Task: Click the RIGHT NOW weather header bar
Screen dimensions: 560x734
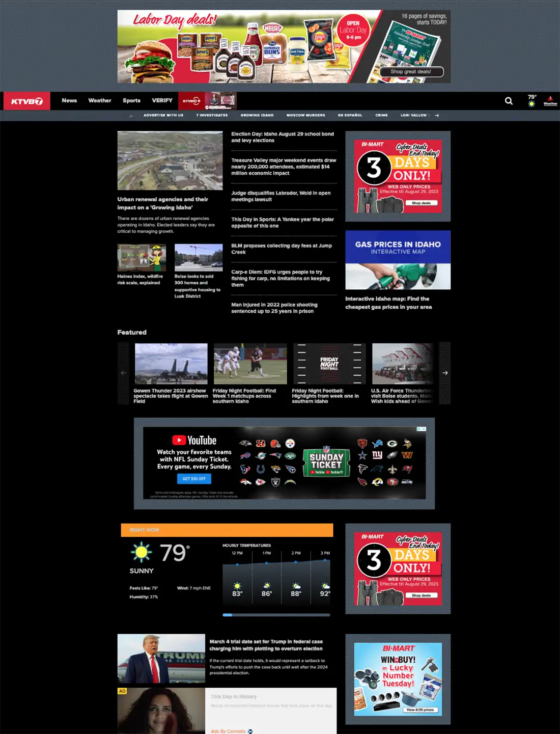Action: [227, 530]
